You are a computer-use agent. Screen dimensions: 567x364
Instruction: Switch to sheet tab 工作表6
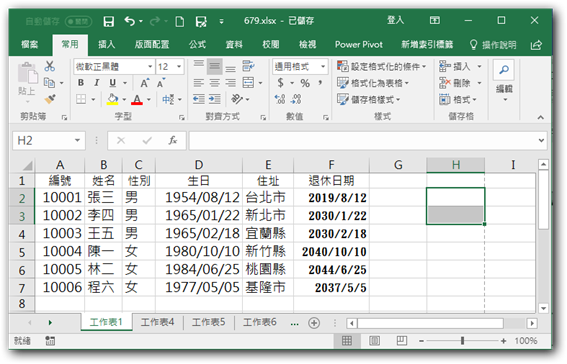(x=260, y=322)
